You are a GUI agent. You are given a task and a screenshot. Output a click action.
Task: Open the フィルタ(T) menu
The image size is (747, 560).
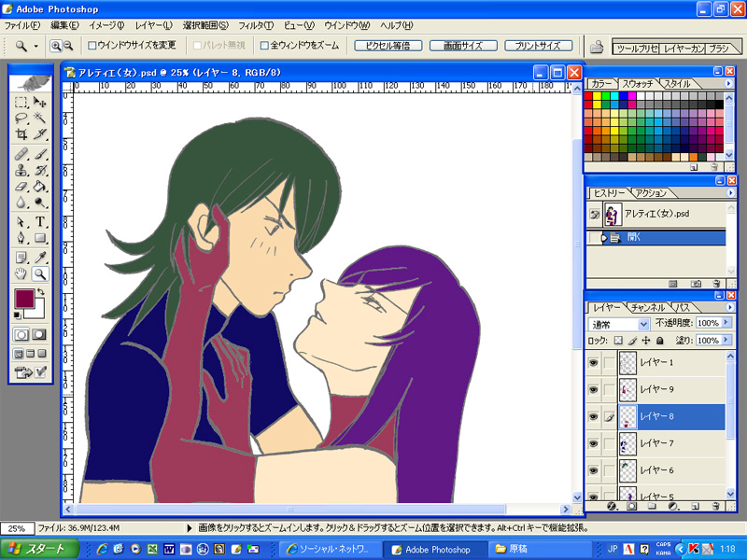tap(256, 25)
